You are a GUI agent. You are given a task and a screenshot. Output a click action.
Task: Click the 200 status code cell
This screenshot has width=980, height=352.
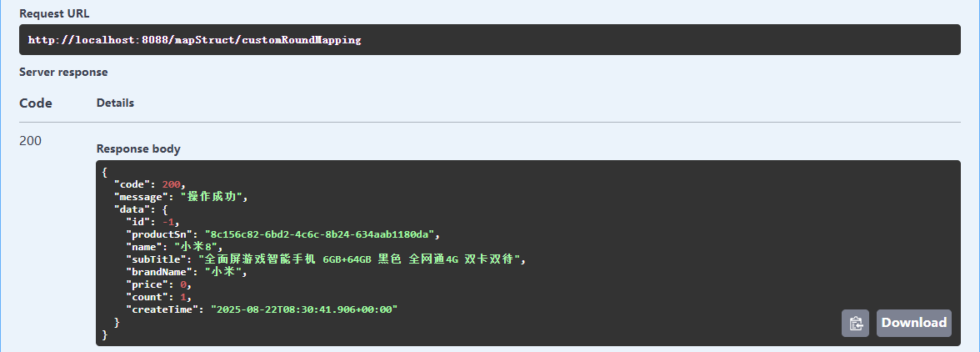(x=31, y=140)
